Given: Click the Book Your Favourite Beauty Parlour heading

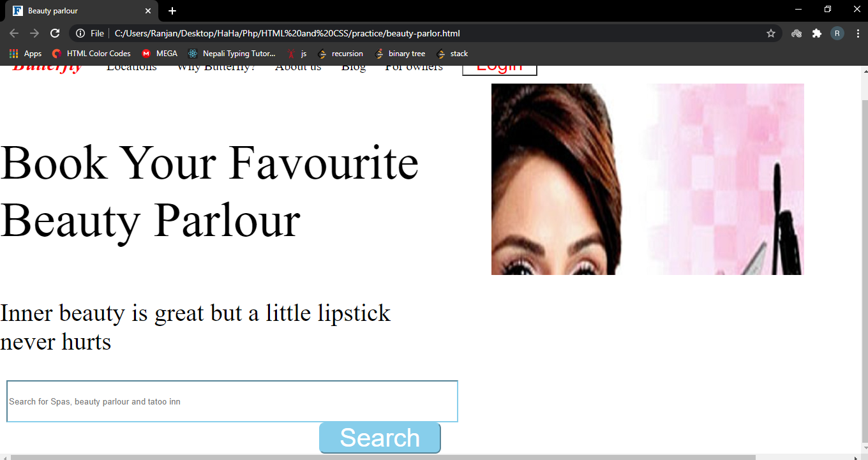Looking at the screenshot, I should coord(209,191).
